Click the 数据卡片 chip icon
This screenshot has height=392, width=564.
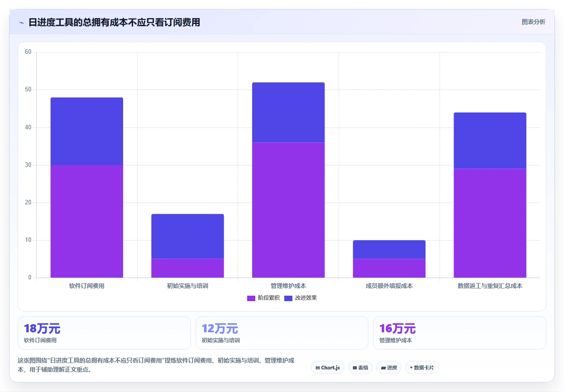411,368
